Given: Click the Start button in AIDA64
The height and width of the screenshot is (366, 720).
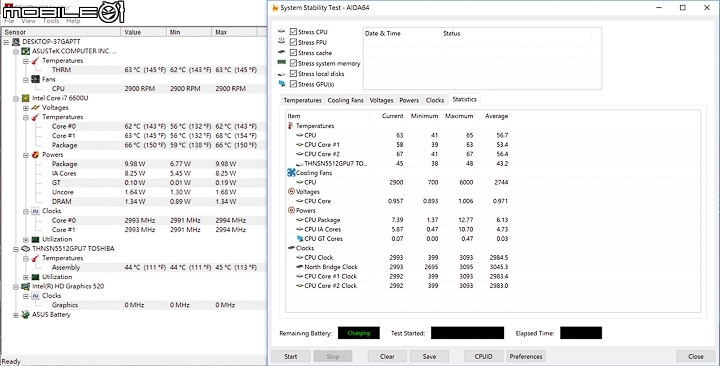Looking at the screenshot, I should pos(291,356).
